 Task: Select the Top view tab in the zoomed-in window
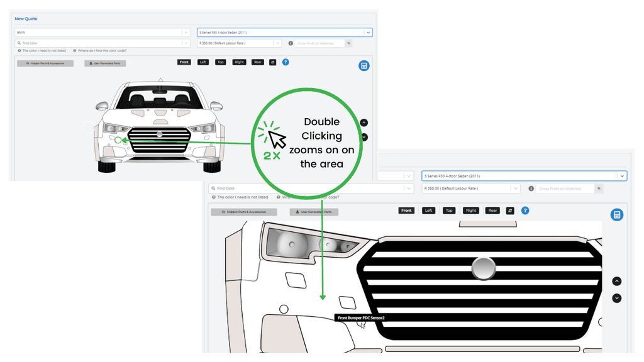(x=449, y=211)
